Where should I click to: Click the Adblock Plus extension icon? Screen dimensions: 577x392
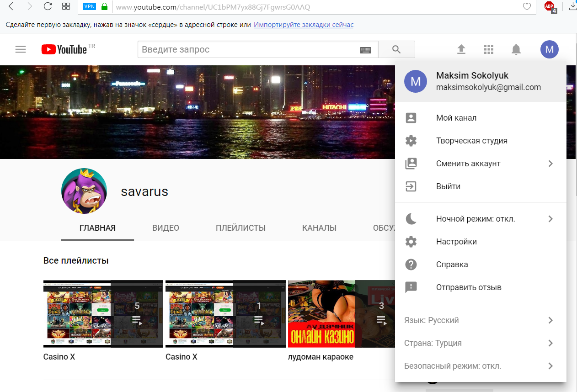[x=550, y=6]
